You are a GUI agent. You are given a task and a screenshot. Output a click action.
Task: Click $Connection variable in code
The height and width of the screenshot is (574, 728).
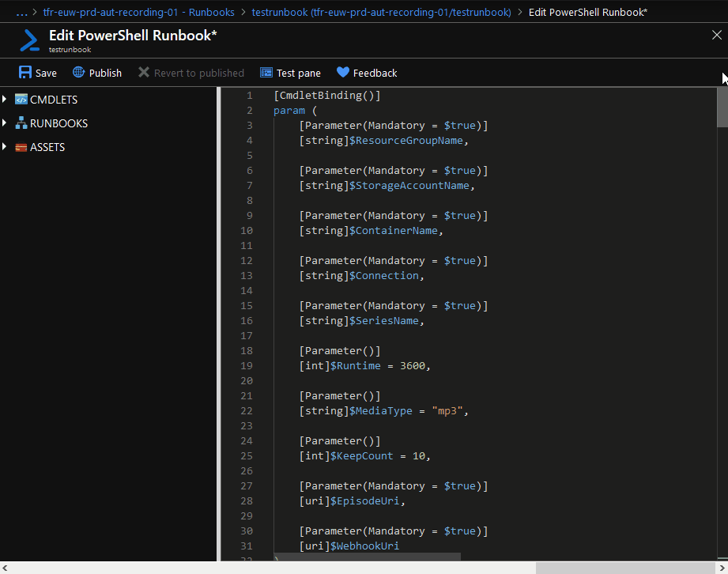tap(384, 276)
